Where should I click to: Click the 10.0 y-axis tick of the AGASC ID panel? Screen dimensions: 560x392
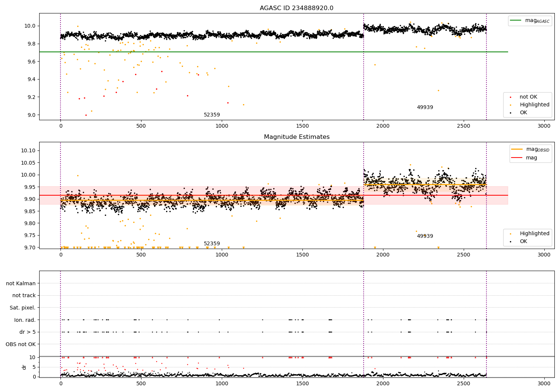point(30,26)
